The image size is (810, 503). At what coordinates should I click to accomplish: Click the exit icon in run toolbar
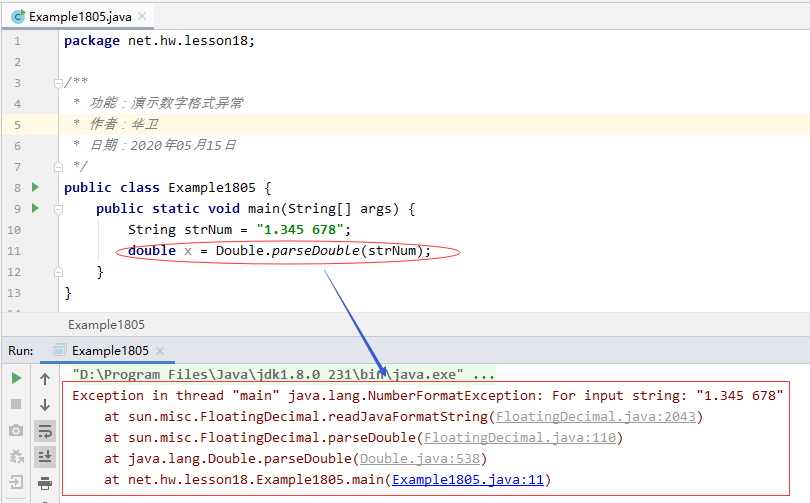click(16, 482)
